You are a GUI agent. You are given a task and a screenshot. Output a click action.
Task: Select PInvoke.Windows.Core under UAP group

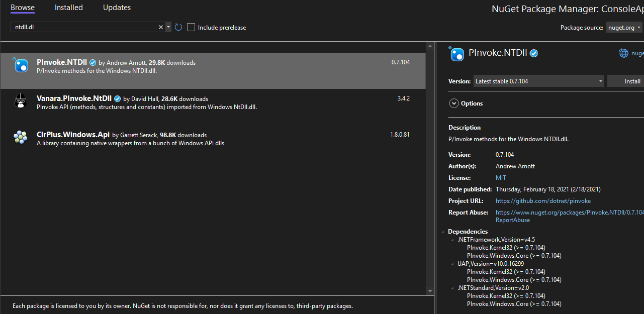click(x=514, y=280)
